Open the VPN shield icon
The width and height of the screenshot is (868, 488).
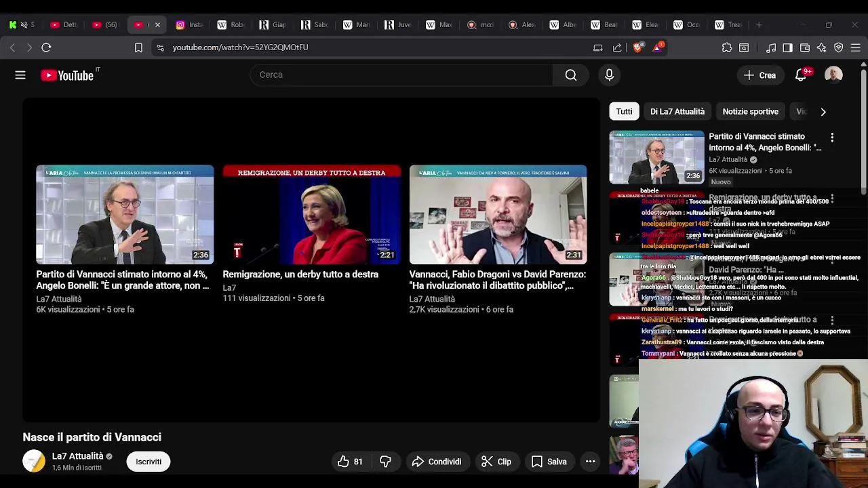[x=839, y=47]
